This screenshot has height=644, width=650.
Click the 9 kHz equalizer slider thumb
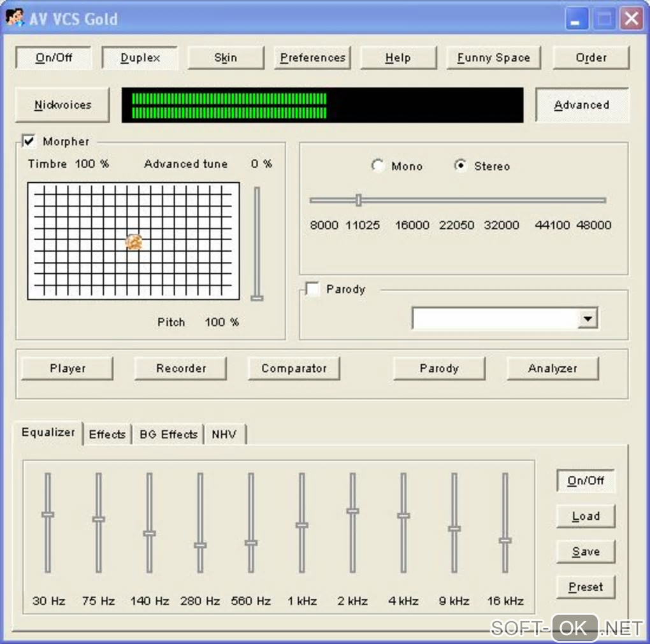pos(454,529)
